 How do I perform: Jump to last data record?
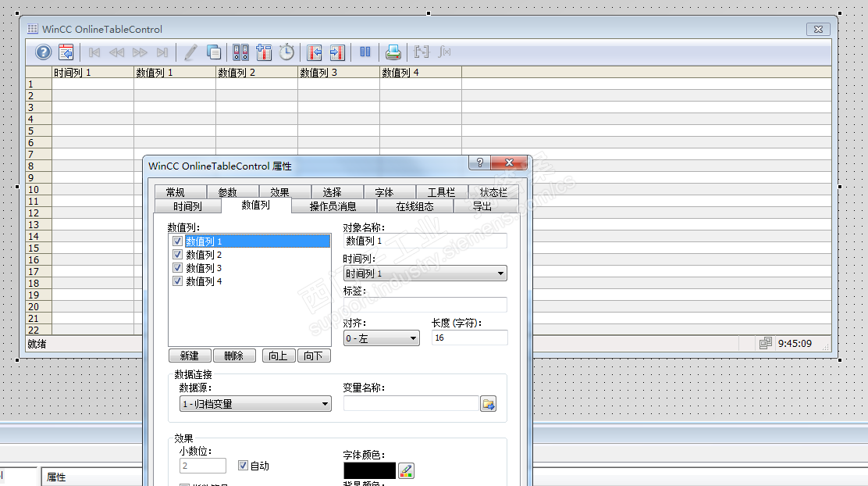162,52
